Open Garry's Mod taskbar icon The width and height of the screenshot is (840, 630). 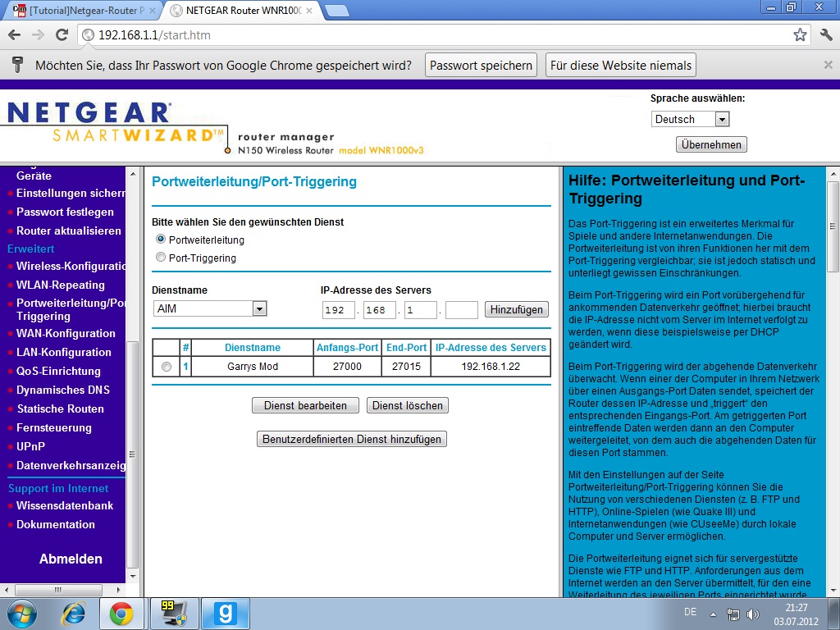(x=225, y=614)
